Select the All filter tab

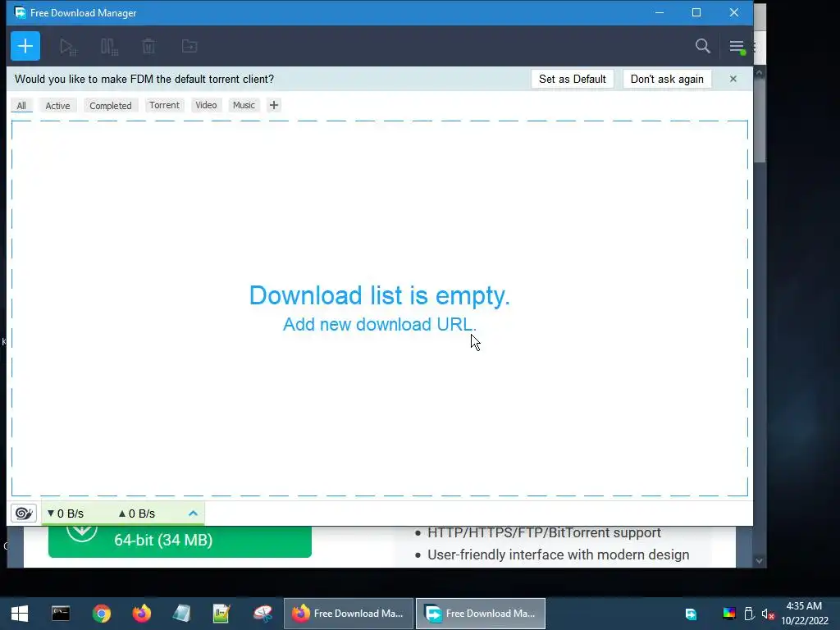pyautogui.click(x=21, y=106)
